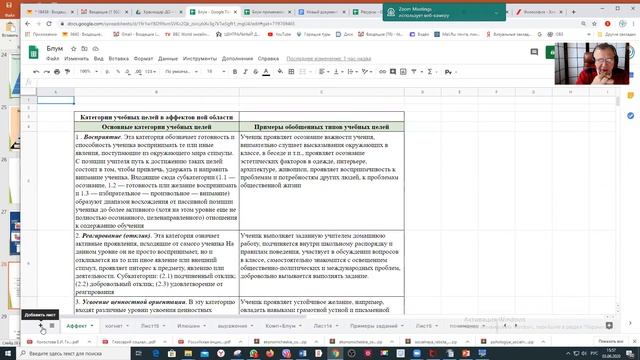Click the insert chart icon
The image size is (640, 360).
403,72
